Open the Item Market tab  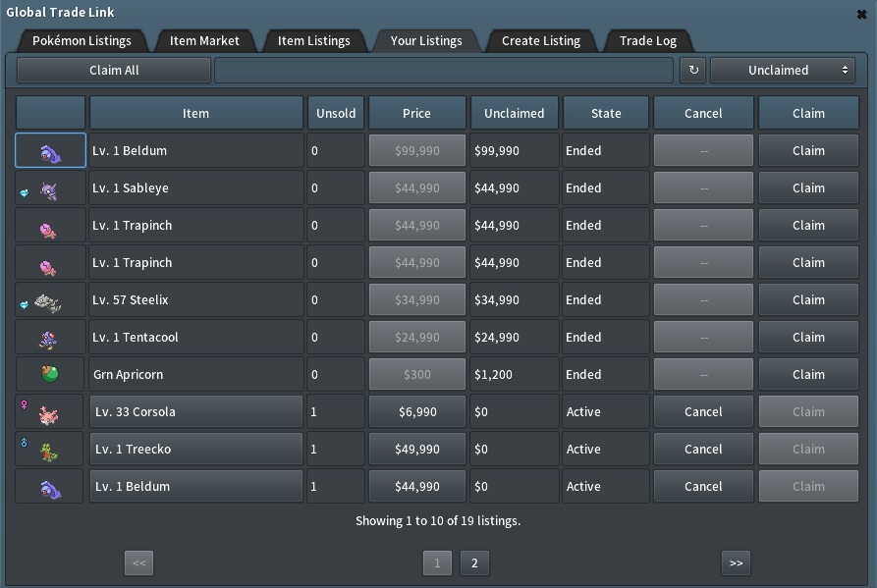point(204,41)
